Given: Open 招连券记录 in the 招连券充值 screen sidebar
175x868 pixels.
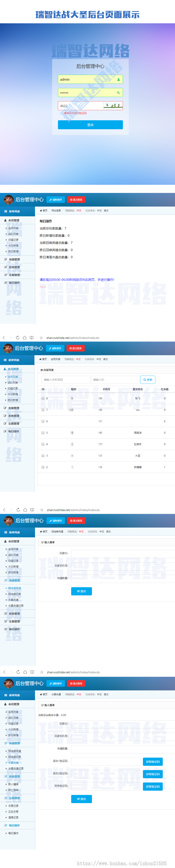Looking at the screenshot, I should (x=15, y=594).
